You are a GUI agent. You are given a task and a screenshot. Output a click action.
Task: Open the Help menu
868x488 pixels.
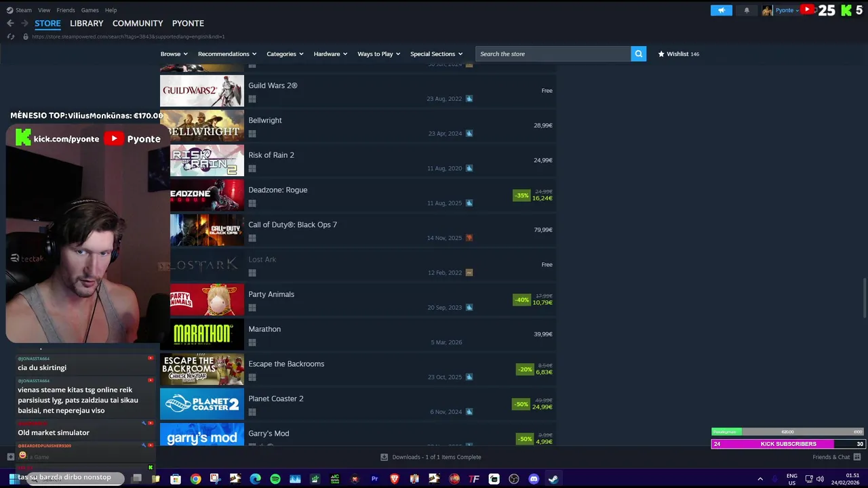pyautogui.click(x=111, y=10)
